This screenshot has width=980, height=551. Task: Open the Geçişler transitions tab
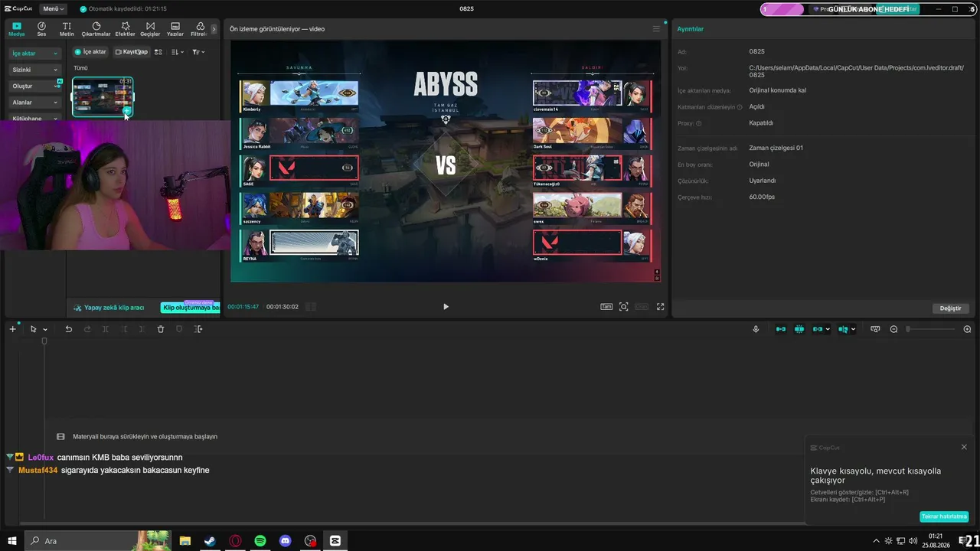[x=150, y=29]
